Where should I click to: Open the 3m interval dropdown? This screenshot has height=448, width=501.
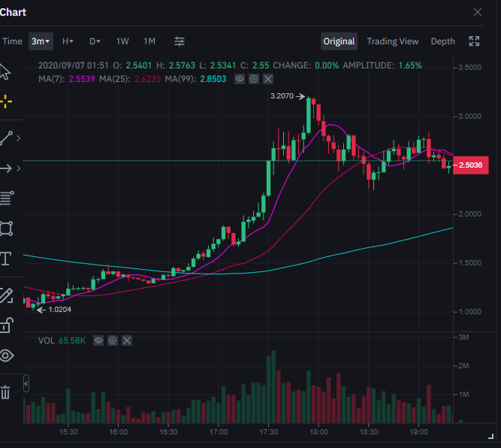pyautogui.click(x=41, y=41)
